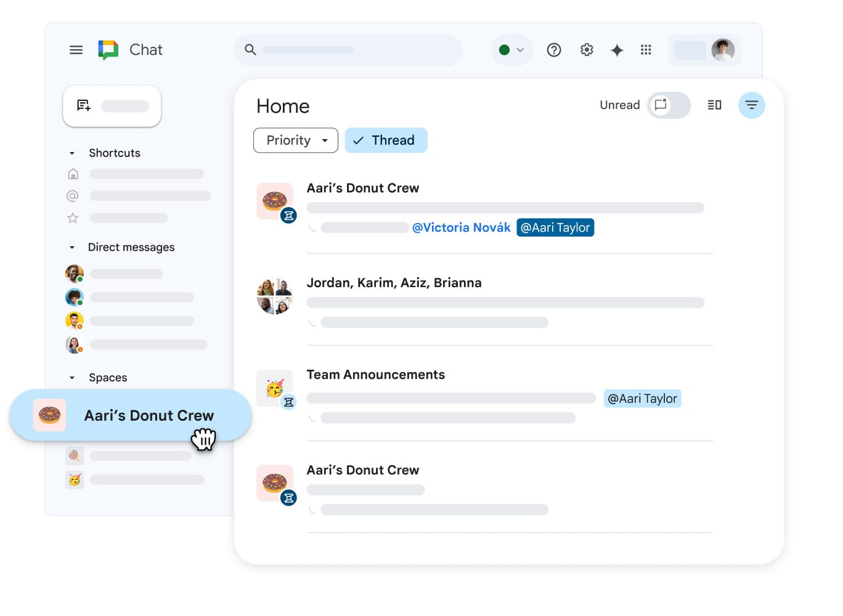Deselect the Thread filter chip

click(386, 140)
